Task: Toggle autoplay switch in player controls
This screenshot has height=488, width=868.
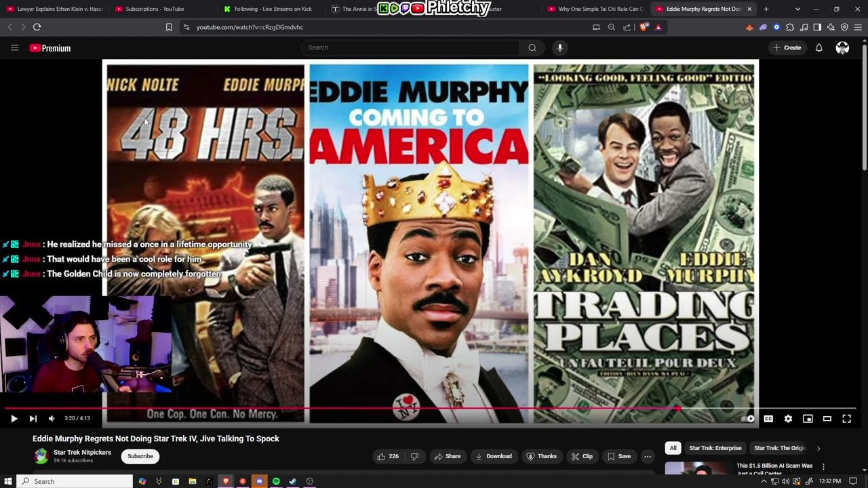Action: (748, 419)
